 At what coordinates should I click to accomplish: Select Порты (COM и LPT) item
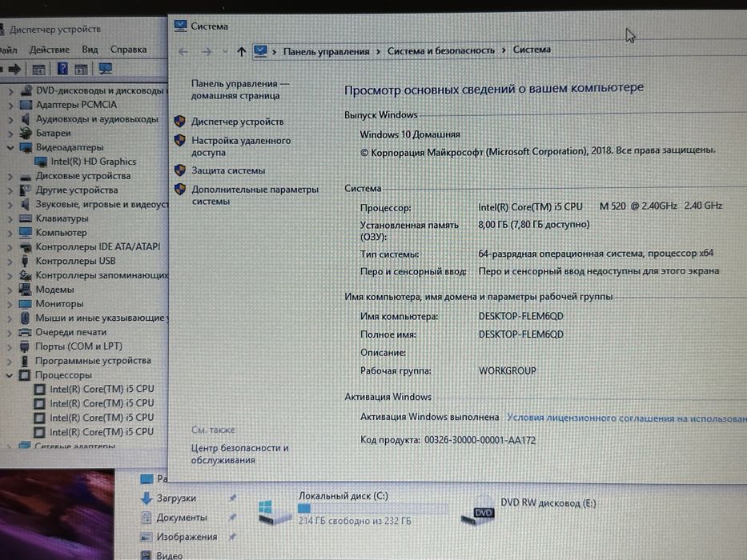78,346
